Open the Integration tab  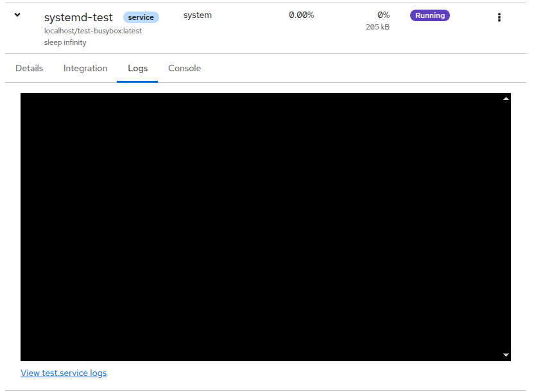[x=85, y=69]
